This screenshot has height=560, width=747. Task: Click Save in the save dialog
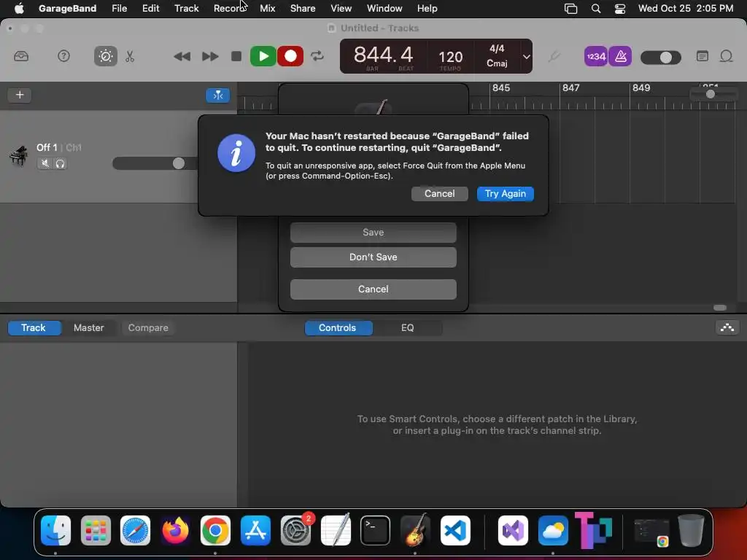(373, 233)
